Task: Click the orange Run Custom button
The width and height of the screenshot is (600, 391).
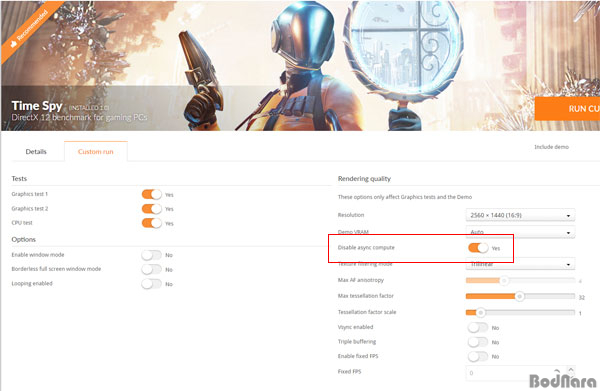Action: 567,109
